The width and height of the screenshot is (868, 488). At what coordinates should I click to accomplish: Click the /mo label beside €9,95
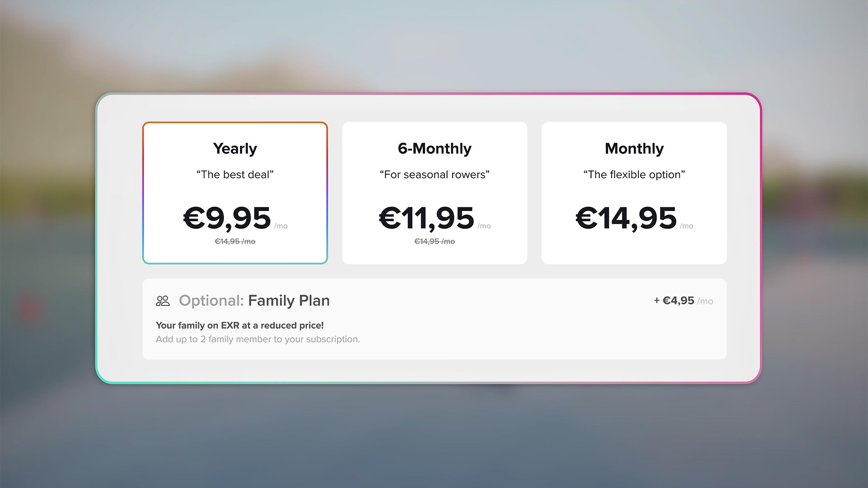coord(281,226)
